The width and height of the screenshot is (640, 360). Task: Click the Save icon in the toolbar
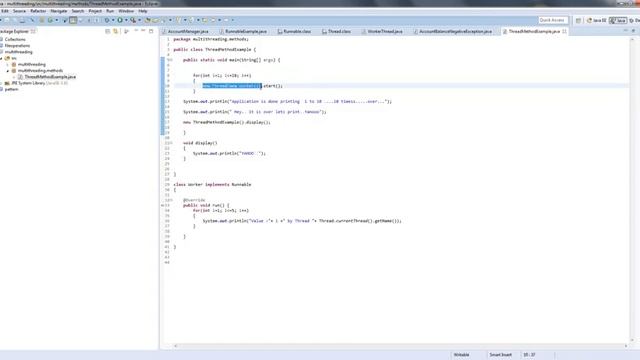[x=7, y=20]
